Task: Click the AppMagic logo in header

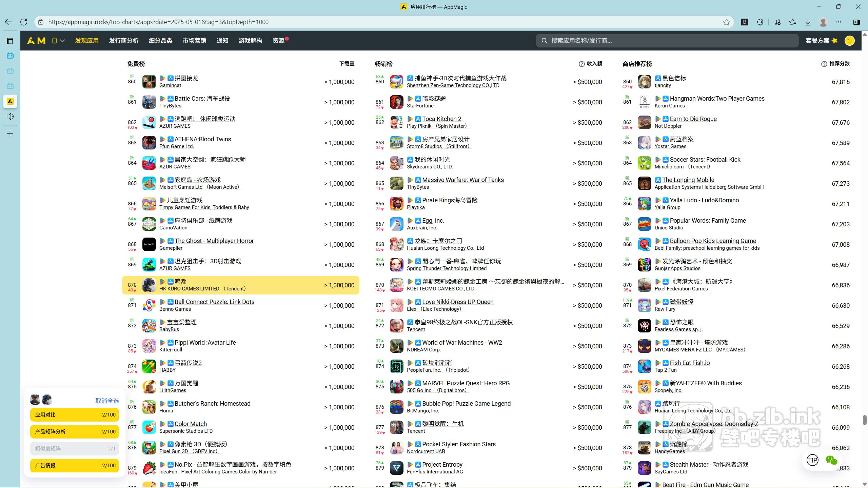Action: click(36, 41)
